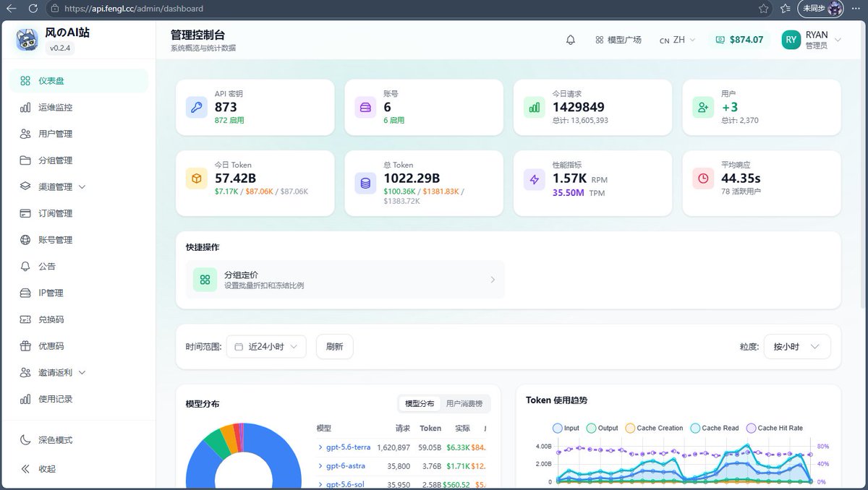This screenshot has height=490, width=868.
Task: Reload the page with the browser refresh icon
Action: (x=33, y=9)
